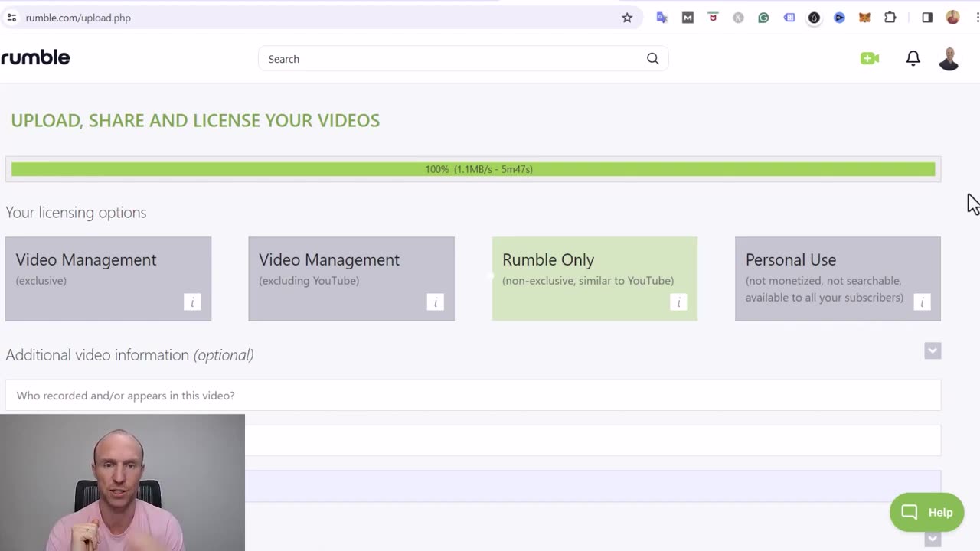Toggle the browser side panel
Screen dimensions: 980x551
coord(927,18)
